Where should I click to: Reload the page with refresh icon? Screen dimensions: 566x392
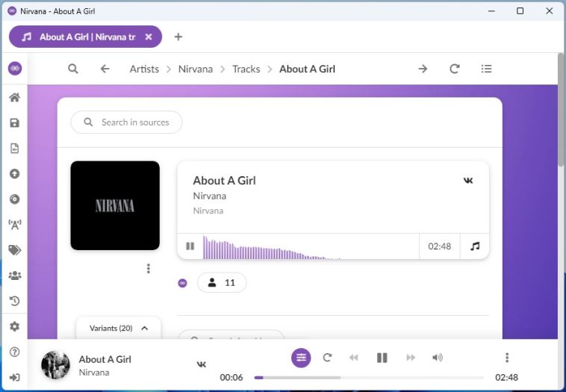pyautogui.click(x=455, y=69)
